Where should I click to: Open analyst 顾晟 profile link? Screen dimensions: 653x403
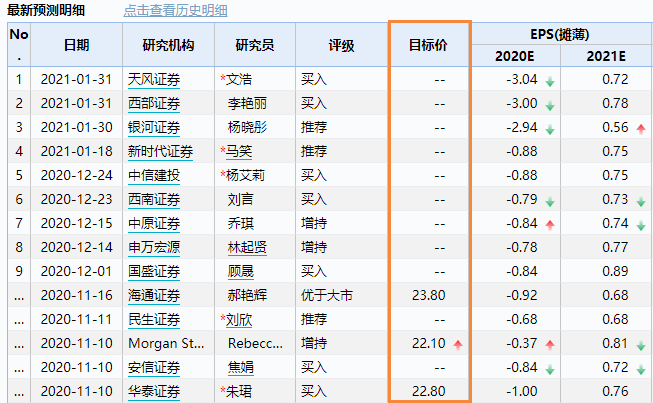(241, 271)
